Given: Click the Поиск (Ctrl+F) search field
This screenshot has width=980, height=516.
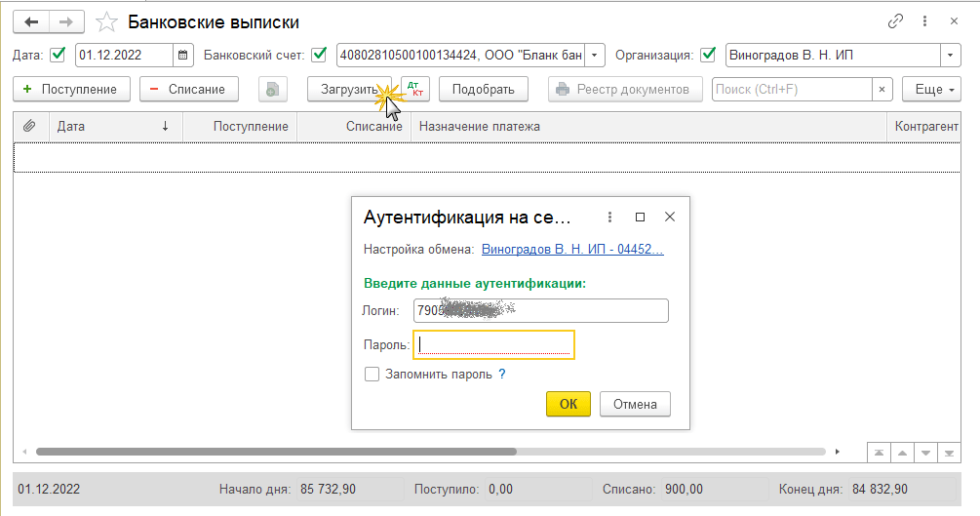Looking at the screenshot, I should (x=792, y=90).
